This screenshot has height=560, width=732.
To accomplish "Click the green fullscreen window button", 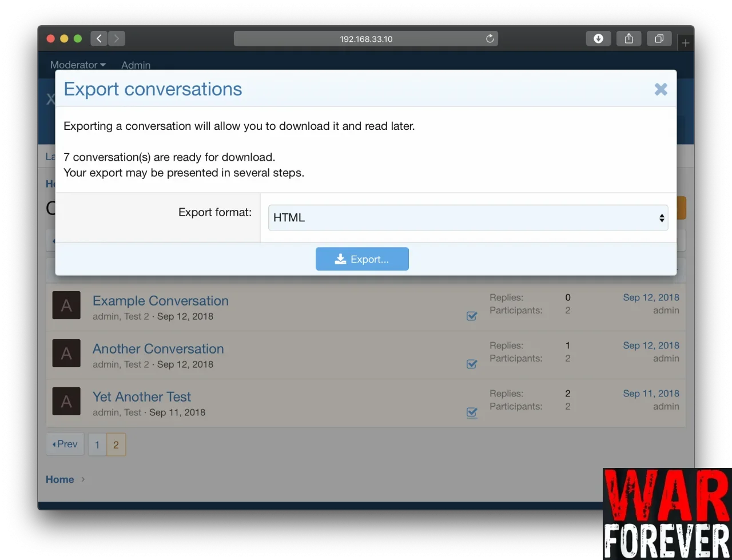I will [x=78, y=38].
